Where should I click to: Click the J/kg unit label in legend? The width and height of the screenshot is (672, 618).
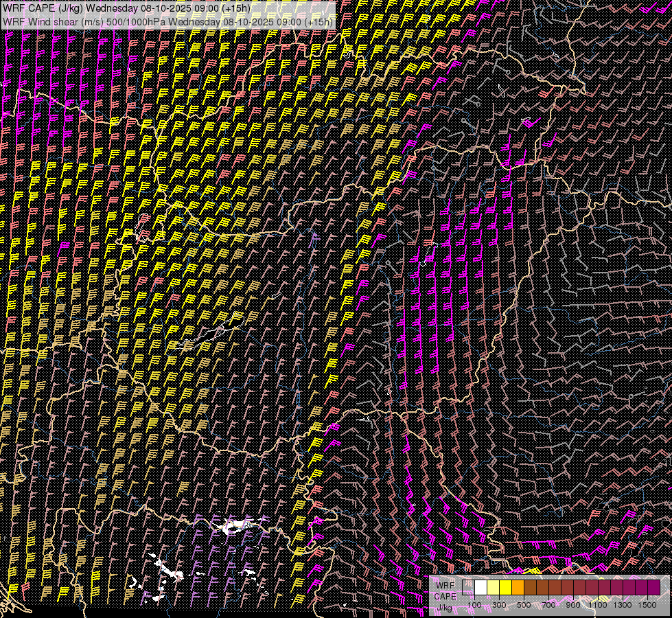[x=444, y=607]
